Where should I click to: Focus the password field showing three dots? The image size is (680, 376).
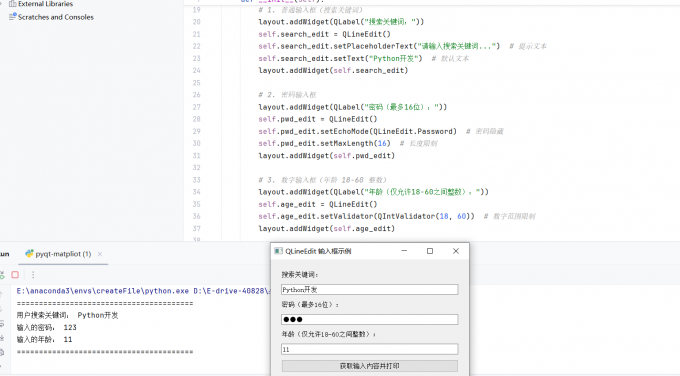click(x=369, y=320)
